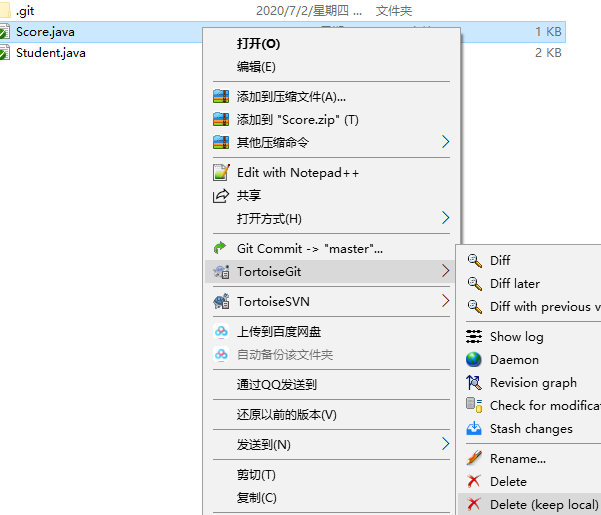Click the green Git Commit arrow icon

pos(220,248)
